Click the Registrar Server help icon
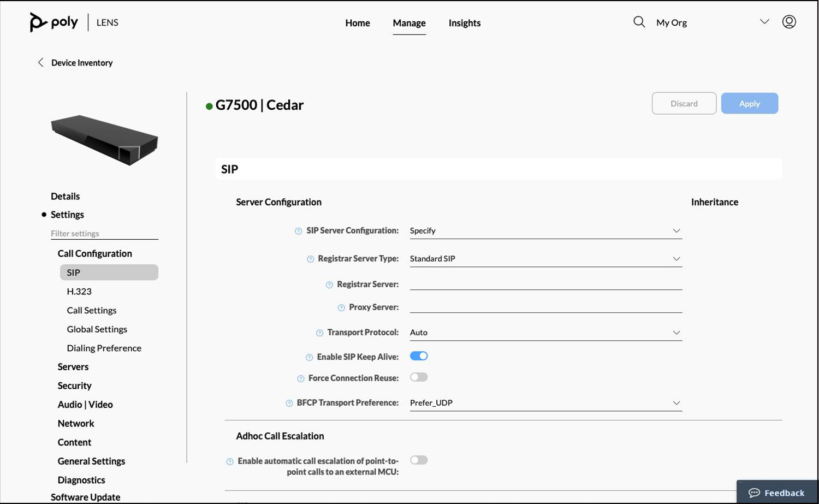 [x=329, y=284]
